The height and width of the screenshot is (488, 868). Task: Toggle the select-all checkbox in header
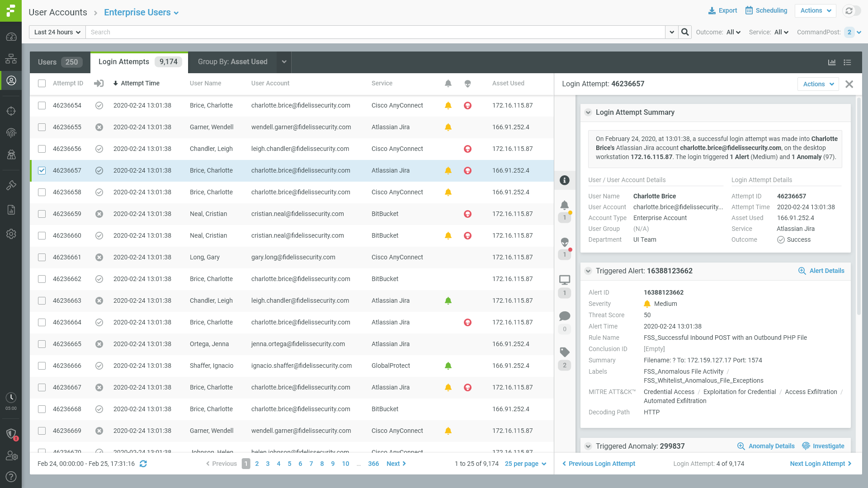pos(42,84)
